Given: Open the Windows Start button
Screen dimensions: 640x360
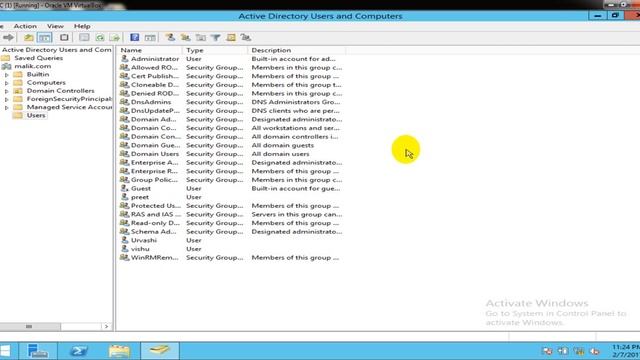Looking at the screenshot, I should (x=5, y=351).
